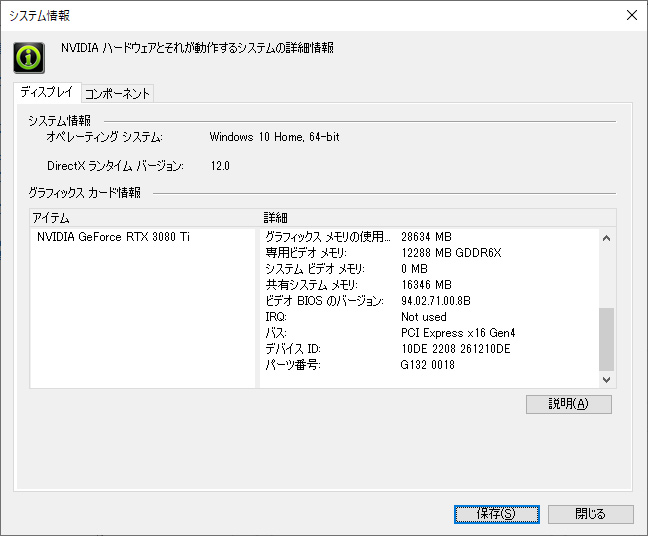Click the 保存(S) button

(496, 514)
